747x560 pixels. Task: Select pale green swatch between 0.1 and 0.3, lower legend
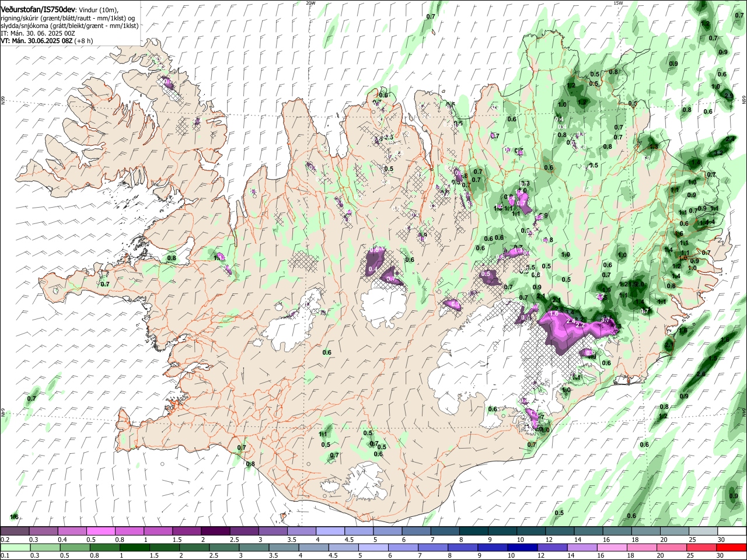coord(15,548)
